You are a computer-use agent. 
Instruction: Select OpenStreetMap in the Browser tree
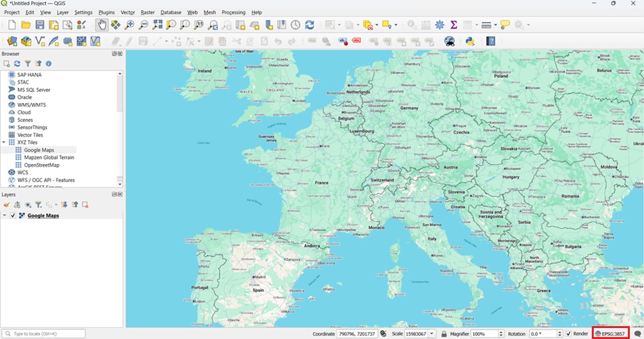[41, 165]
